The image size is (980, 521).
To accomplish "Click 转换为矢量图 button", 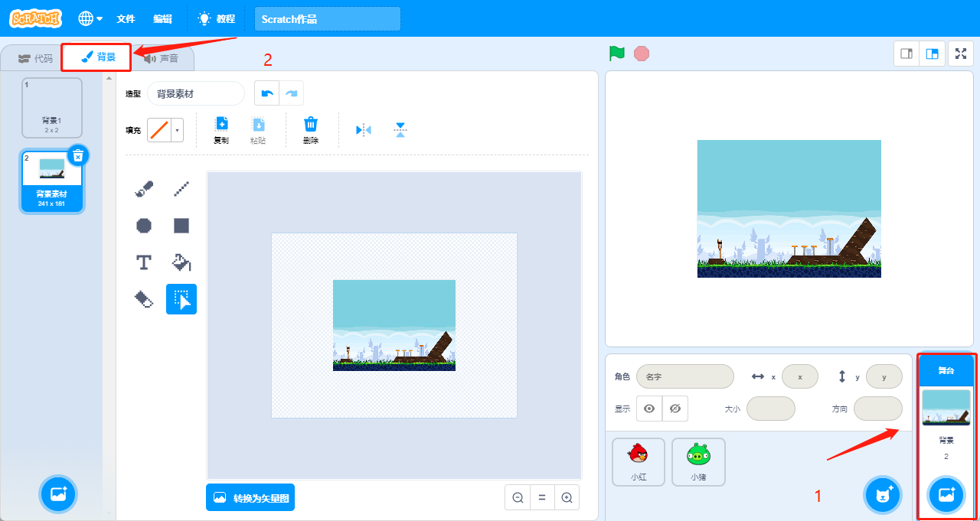I will 250,497.
